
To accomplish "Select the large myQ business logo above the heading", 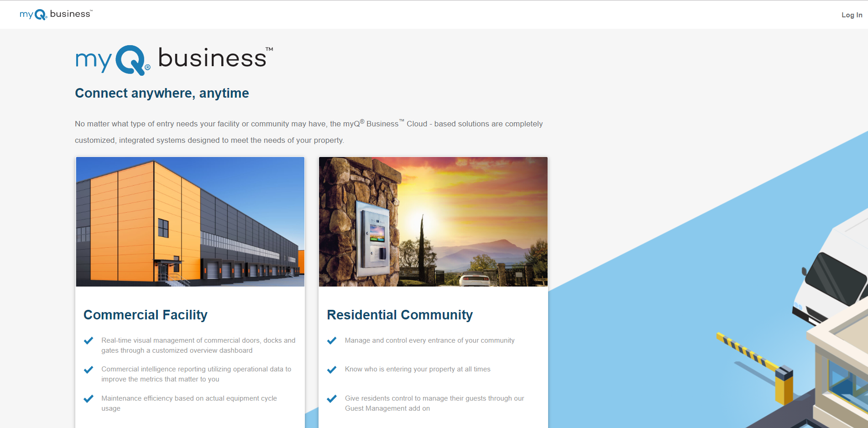I will [x=173, y=59].
